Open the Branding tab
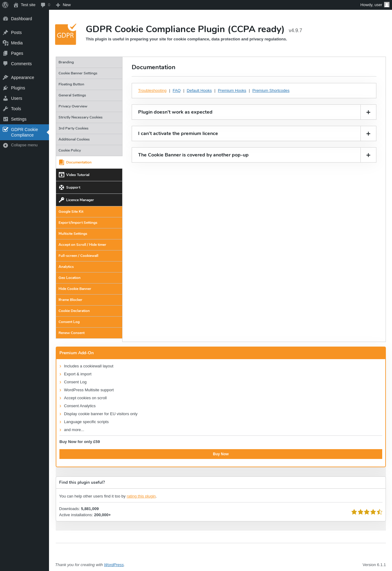 [89, 62]
